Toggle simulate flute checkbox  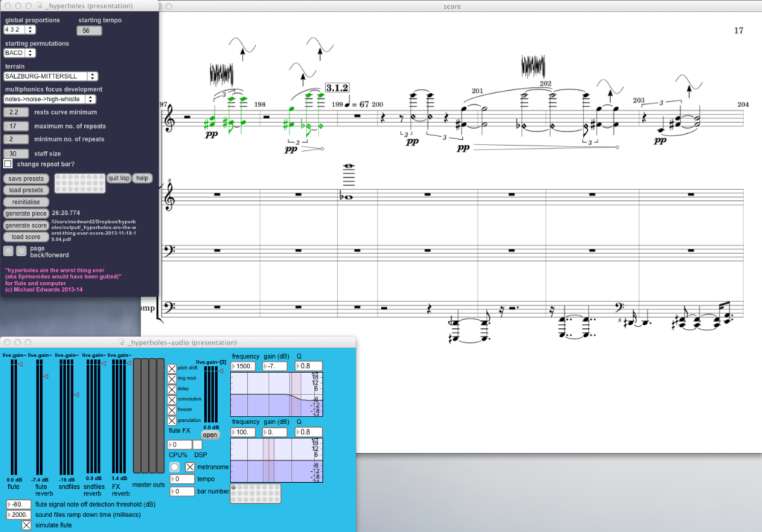coord(26,525)
